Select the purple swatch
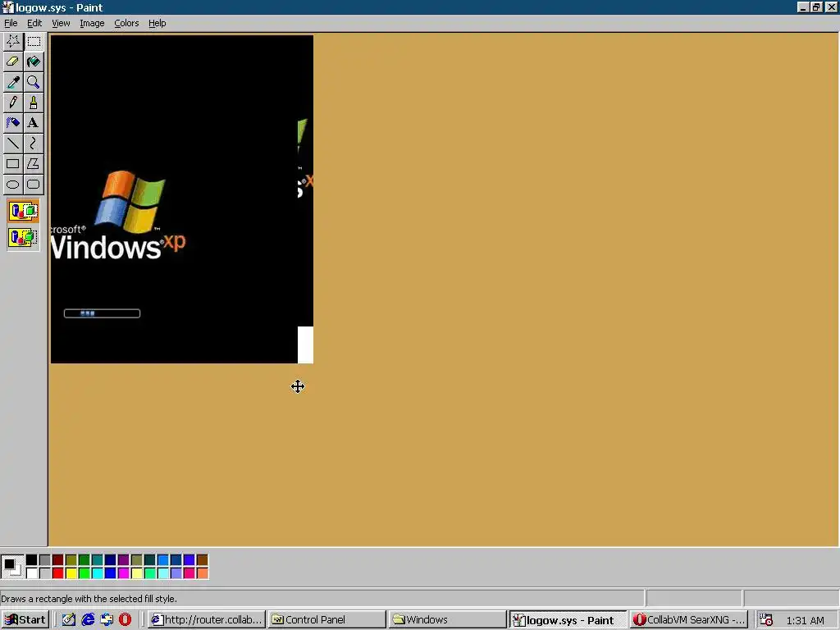This screenshot has width=840, height=630. point(124,560)
